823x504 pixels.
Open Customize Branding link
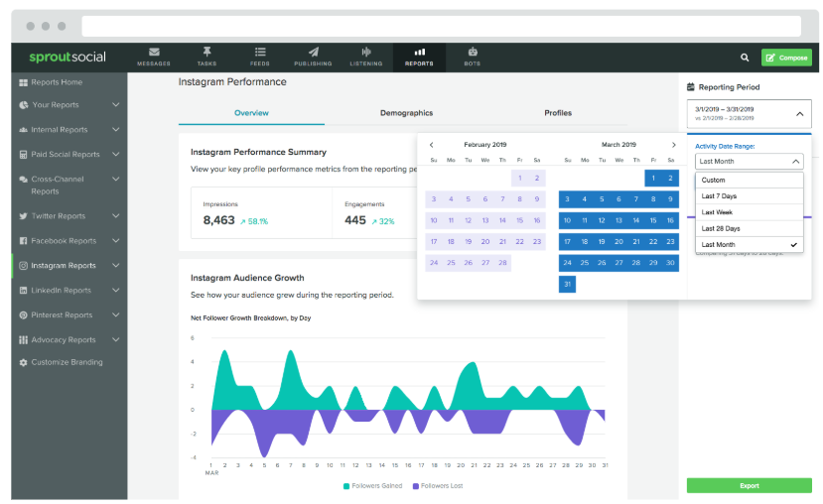click(x=67, y=362)
